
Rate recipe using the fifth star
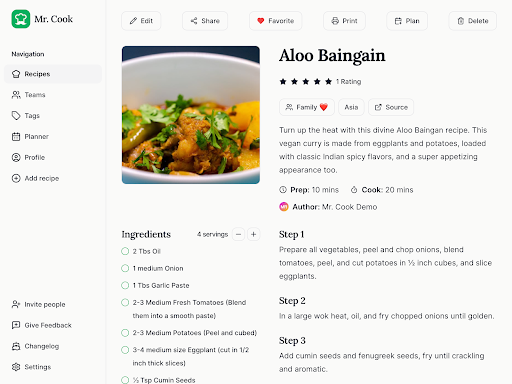coord(329,82)
